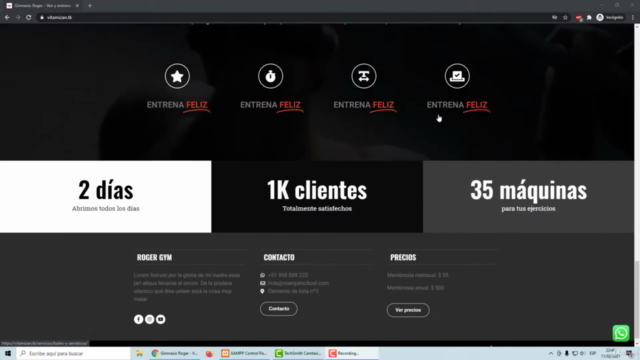Click the Entrena Feliz heading under the weight bench
Image resolution: width=640 pixels, height=360 pixels.
(x=364, y=105)
